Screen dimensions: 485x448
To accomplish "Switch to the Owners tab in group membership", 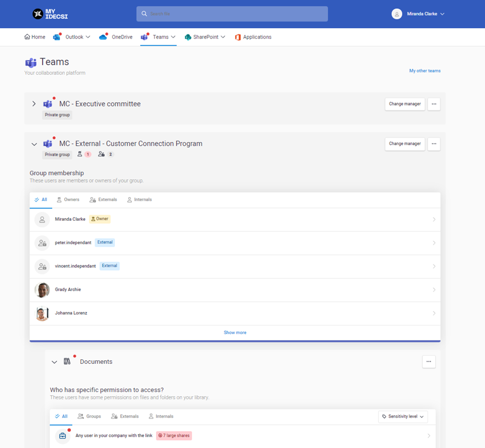I will point(68,199).
